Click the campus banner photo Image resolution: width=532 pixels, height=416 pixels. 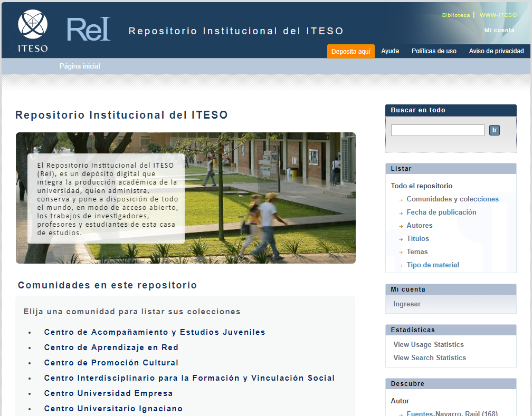tap(186, 198)
